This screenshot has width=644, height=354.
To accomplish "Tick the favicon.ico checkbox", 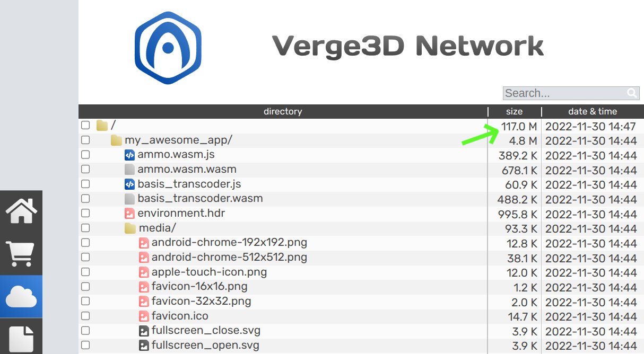I will coord(85,316).
